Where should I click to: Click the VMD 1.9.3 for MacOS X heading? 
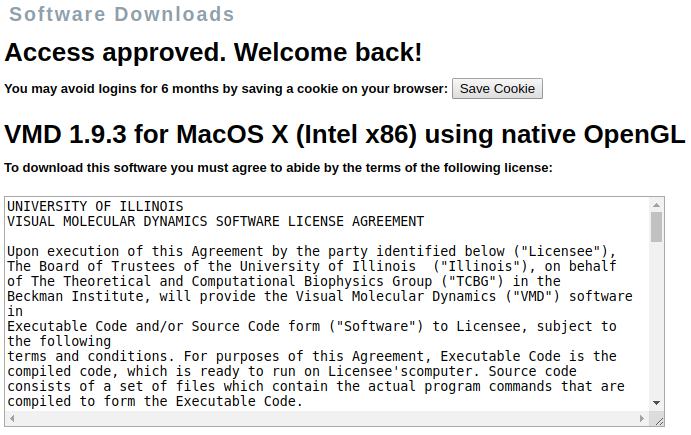coord(345,134)
